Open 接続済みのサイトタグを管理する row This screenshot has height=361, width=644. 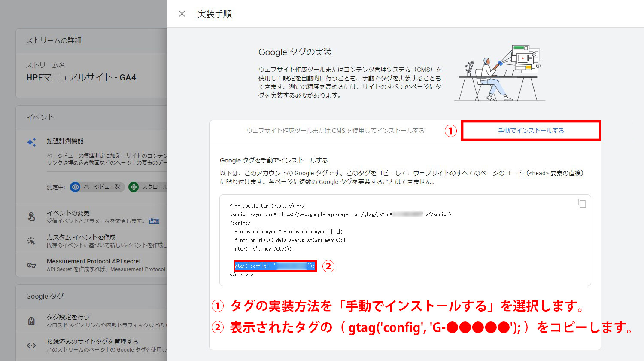coord(91,345)
